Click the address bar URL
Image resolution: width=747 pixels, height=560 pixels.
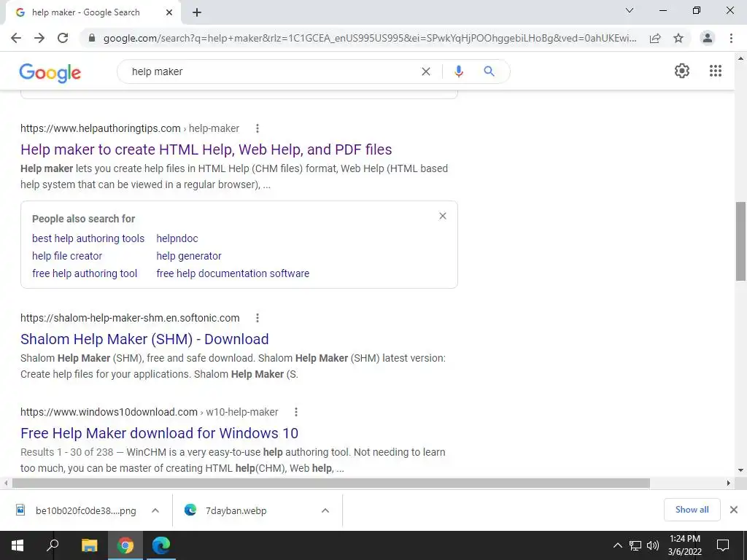pos(370,38)
